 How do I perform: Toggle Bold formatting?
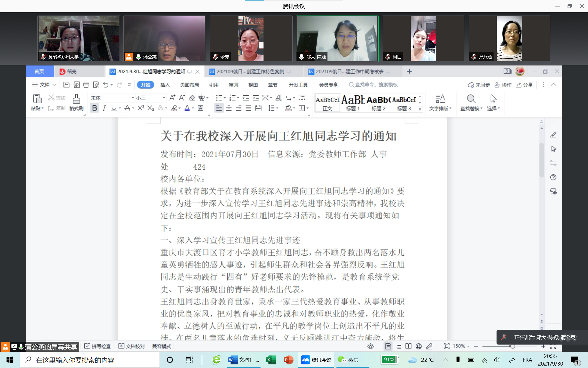[94, 108]
